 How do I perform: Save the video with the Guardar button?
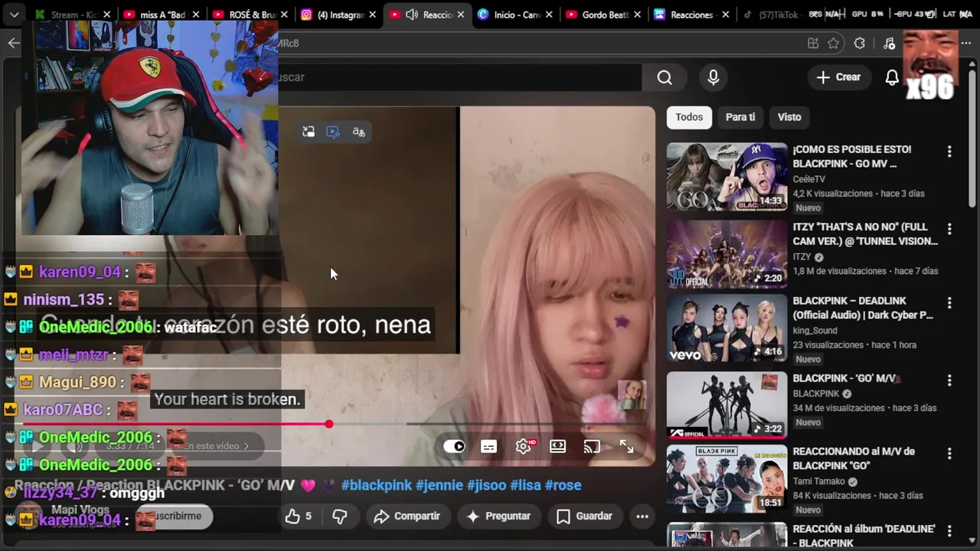[x=584, y=517]
